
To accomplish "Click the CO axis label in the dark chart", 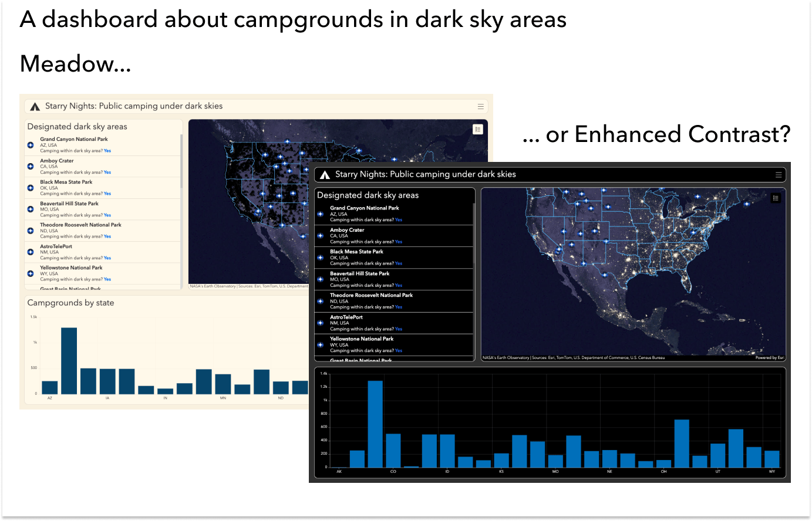I will click(x=393, y=472).
